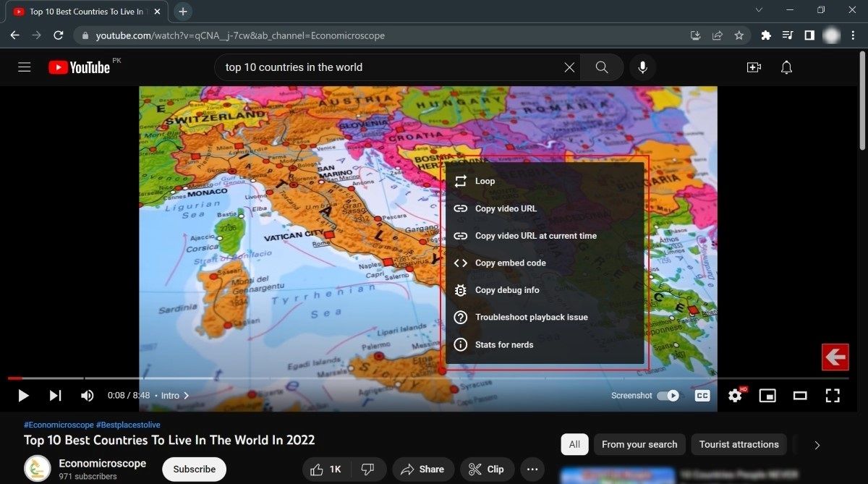The image size is (868, 484).
Task: Skip to next video
Action: 55,395
